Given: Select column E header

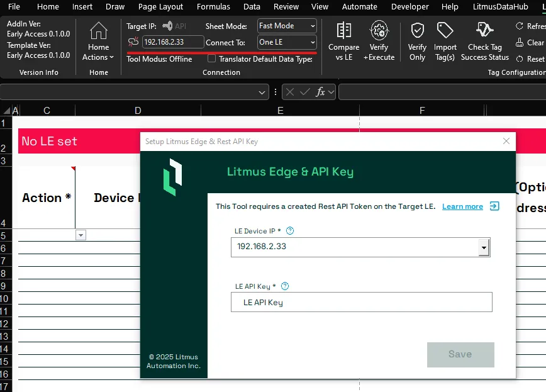Looking at the screenshot, I should click(281, 111).
